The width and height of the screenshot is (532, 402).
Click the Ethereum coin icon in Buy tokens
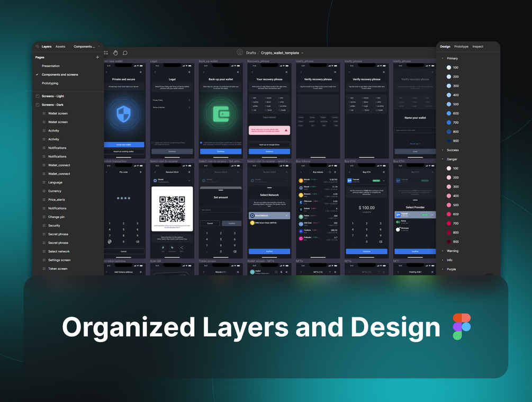[x=301, y=202]
